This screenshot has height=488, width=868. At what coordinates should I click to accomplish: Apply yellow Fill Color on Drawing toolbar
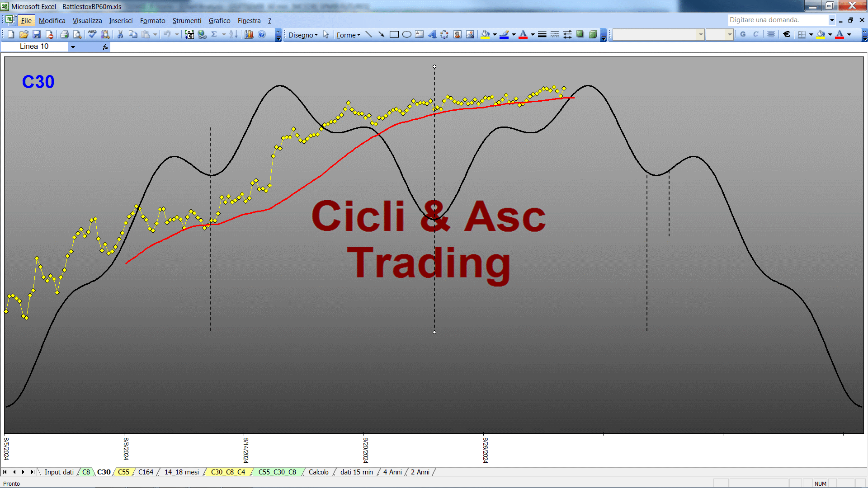(x=485, y=34)
